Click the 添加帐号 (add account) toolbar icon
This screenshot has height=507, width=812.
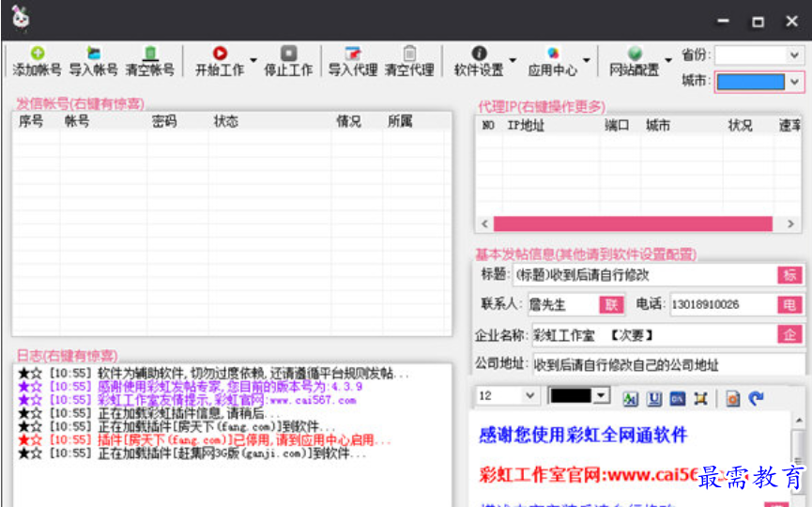[x=37, y=54]
